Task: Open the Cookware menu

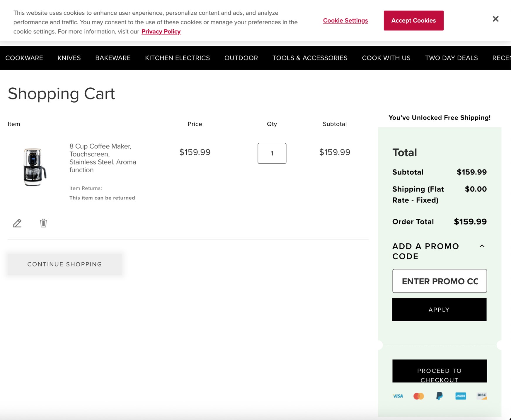Action: tap(24, 58)
